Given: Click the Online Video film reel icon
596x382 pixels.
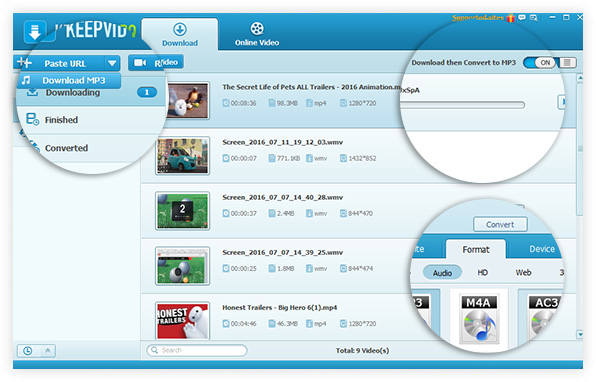Looking at the screenshot, I should [x=257, y=29].
